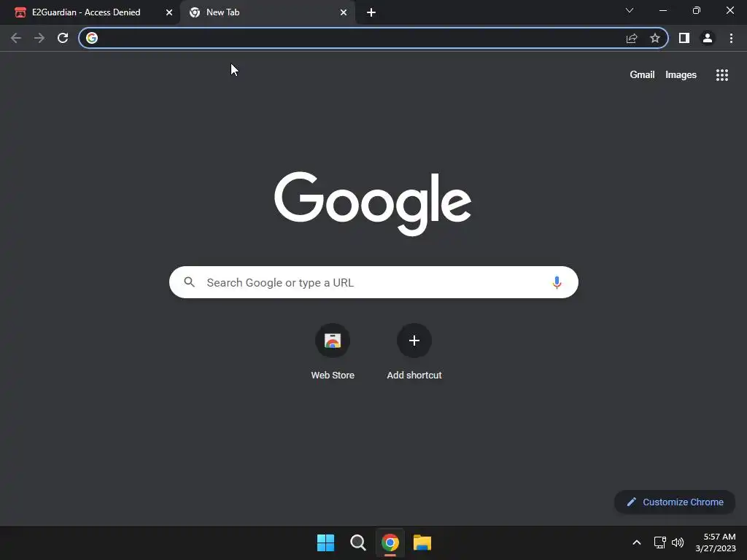Open a new tab with plus button
747x560 pixels.
(x=371, y=12)
